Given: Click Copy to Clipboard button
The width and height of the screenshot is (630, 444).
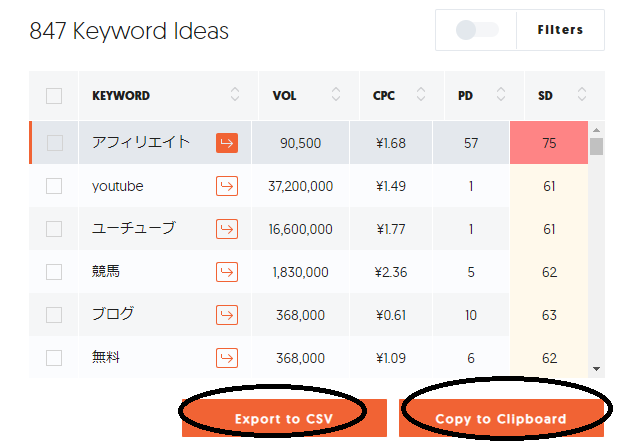Looking at the screenshot, I should click(501, 418).
